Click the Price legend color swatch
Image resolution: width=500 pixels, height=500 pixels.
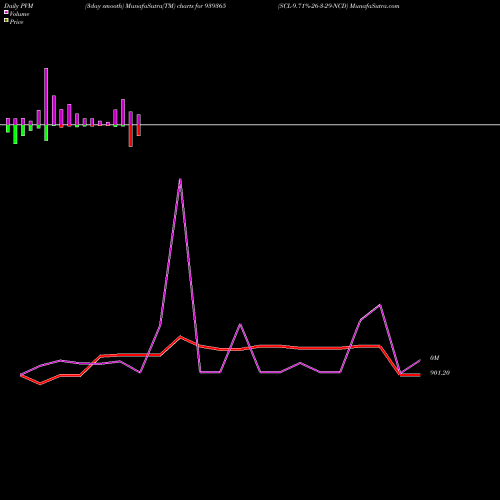click(x=6, y=20)
